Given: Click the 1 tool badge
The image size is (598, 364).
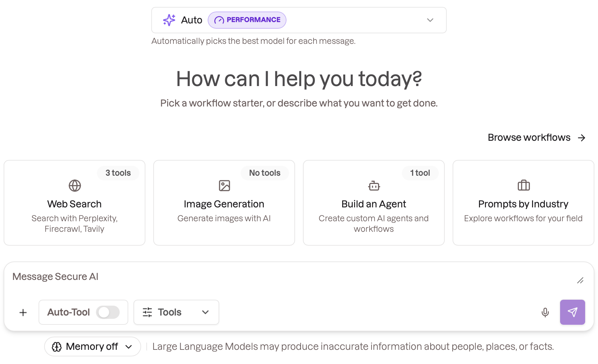Looking at the screenshot, I should point(420,173).
